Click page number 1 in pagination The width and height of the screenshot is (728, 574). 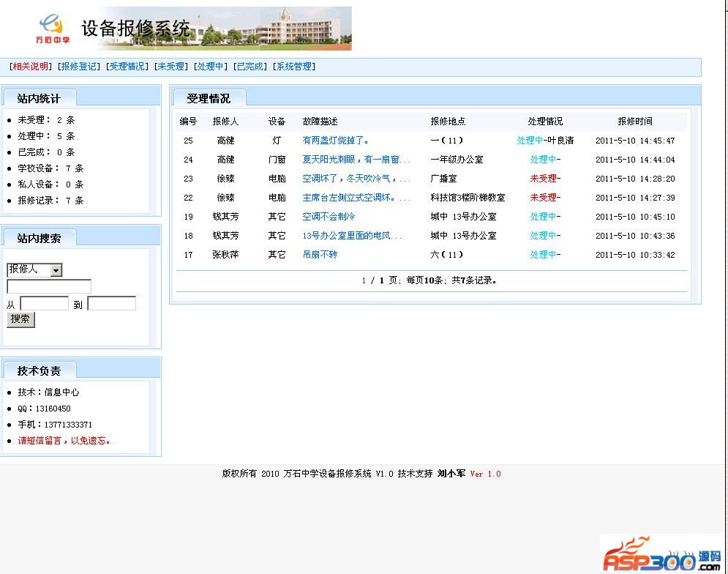tap(364, 280)
